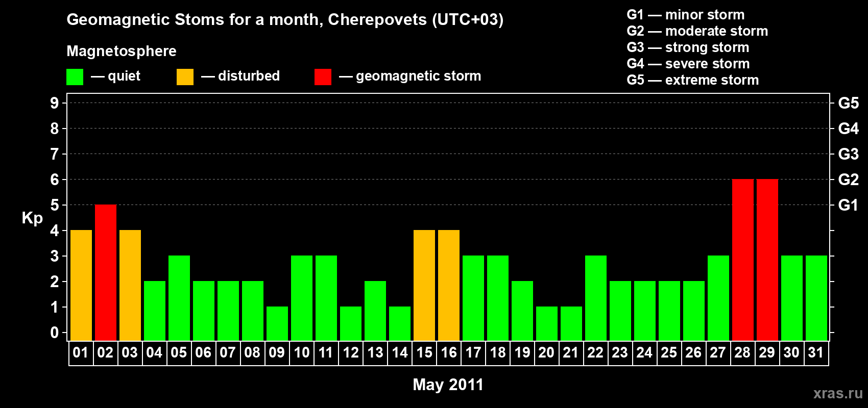Click the May 2011 axis caption
Image resolution: width=868 pixels, height=408 pixels.
pos(448,385)
